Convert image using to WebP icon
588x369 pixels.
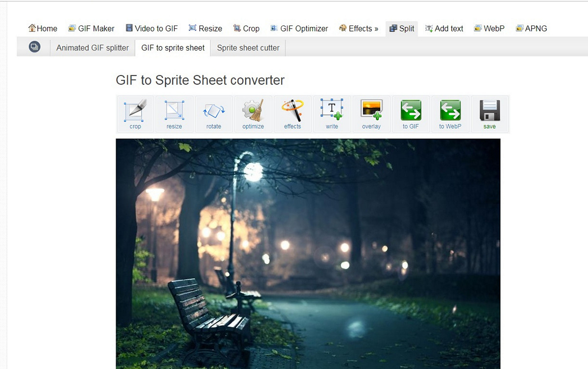(x=450, y=114)
